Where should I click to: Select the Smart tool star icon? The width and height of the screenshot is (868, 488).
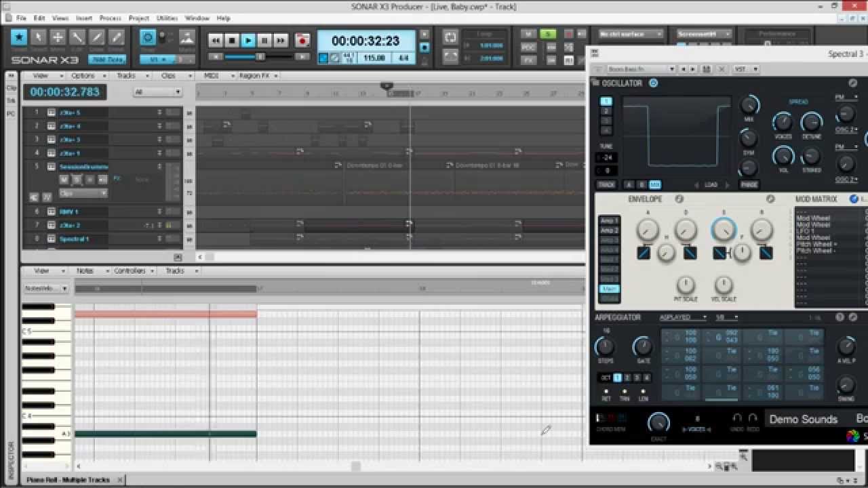pos(20,37)
